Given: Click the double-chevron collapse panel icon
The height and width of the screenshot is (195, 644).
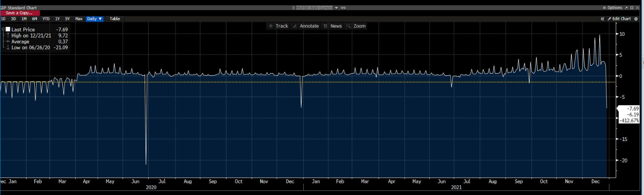Looking at the screenshot, I should (x=602, y=19).
